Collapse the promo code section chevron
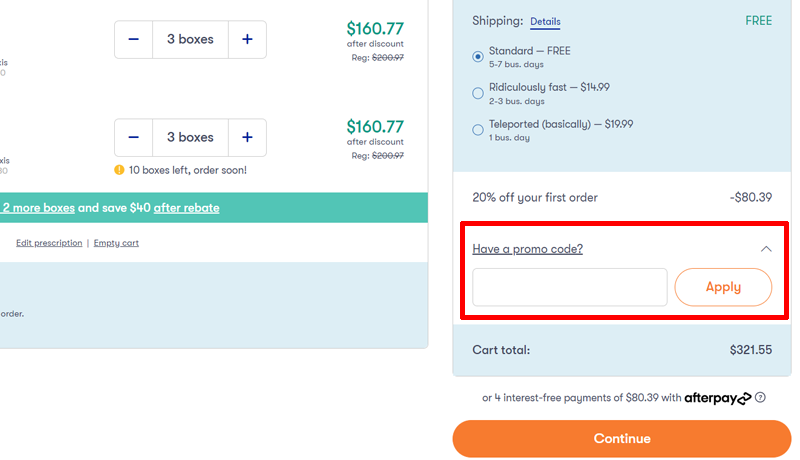The width and height of the screenshot is (800, 460). pyautogui.click(x=766, y=249)
